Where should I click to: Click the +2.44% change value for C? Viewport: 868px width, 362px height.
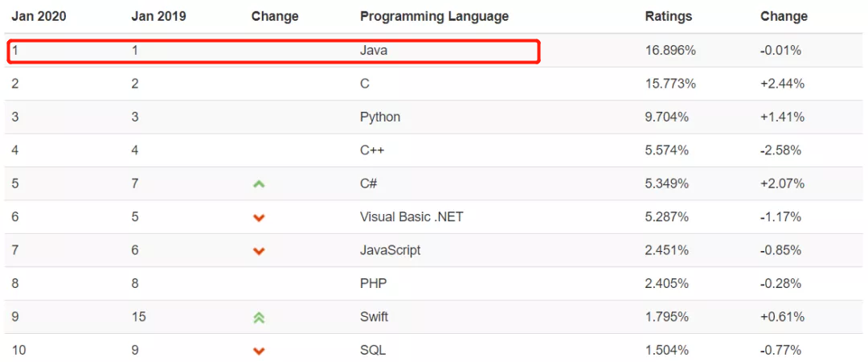click(782, 84)
